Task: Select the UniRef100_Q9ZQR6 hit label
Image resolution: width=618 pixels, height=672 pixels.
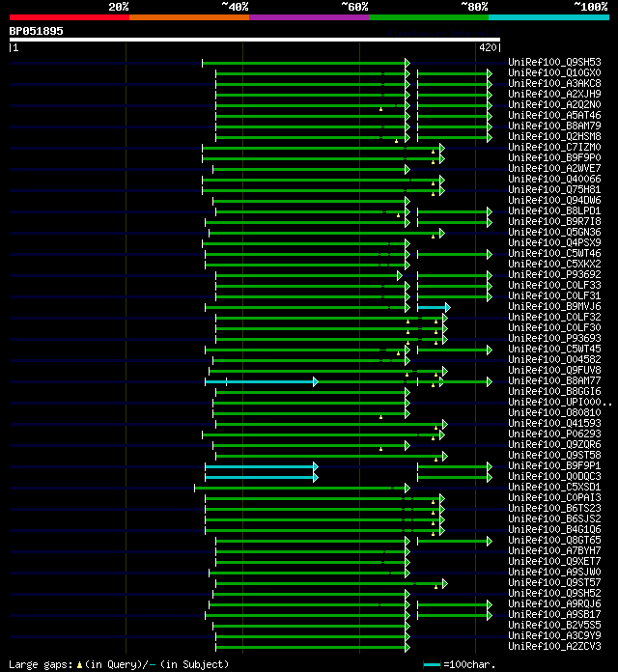Action: coord(554,445)
